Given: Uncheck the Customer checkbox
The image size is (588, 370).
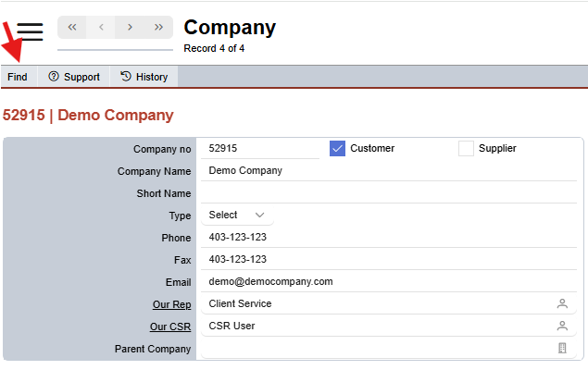Looking at the screenshot, I should [x=337, y=148].
